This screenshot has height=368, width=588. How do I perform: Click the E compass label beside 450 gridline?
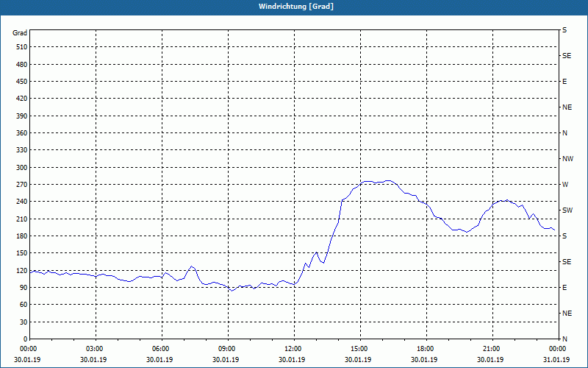point(564,82)
